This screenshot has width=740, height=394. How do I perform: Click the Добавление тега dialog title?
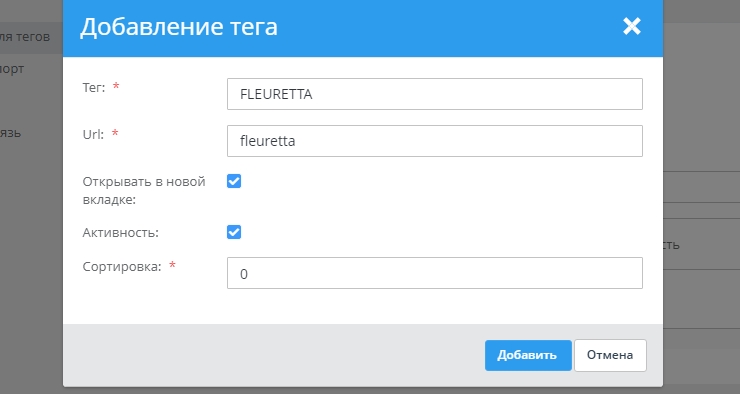tap(179, 27)
